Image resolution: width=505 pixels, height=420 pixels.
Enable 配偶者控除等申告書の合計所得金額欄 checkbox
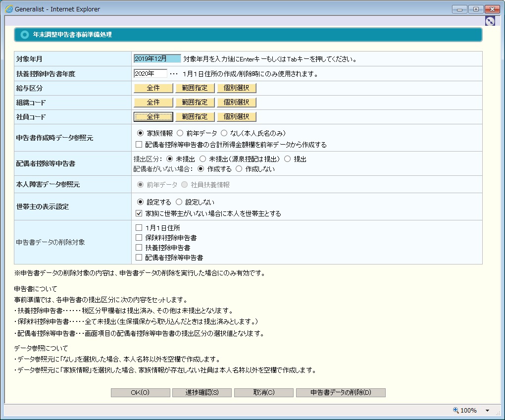pos(139,145)
